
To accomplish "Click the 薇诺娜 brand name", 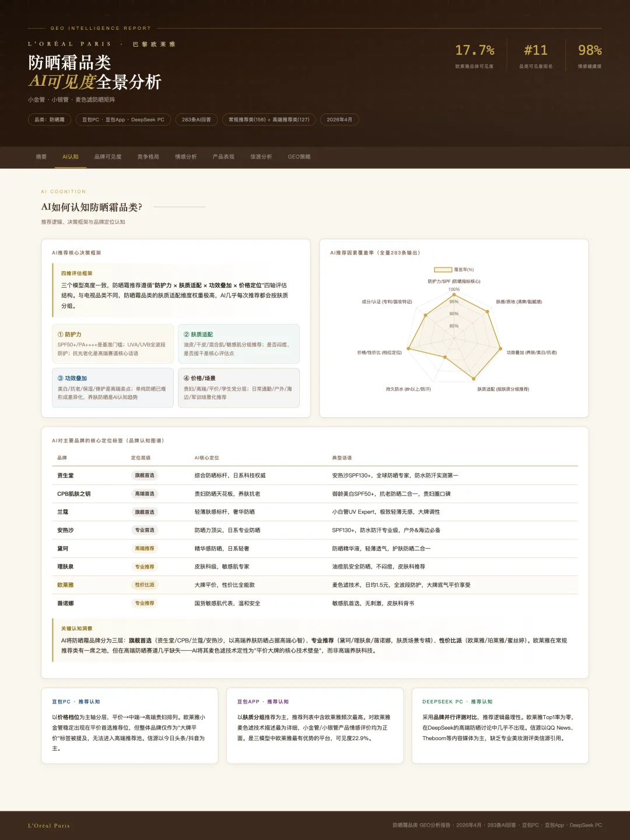I will click(x=65, y=604).
